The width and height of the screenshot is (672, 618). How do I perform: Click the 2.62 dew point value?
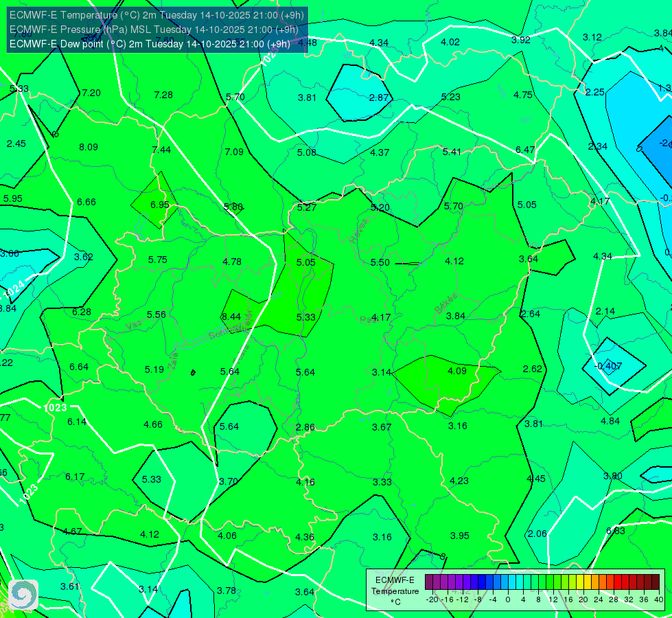coord(533,369)
